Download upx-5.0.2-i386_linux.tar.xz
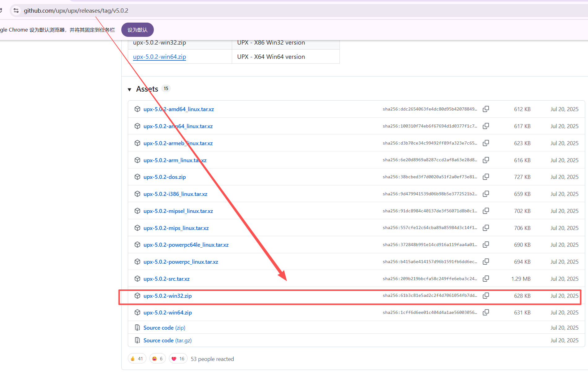 175,194
